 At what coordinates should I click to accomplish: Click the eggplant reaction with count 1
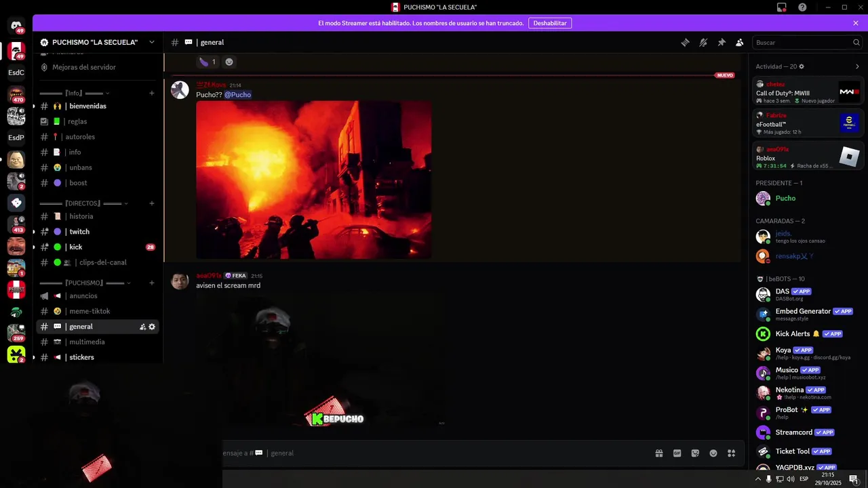pyautogui.click(x=208, y=62)
